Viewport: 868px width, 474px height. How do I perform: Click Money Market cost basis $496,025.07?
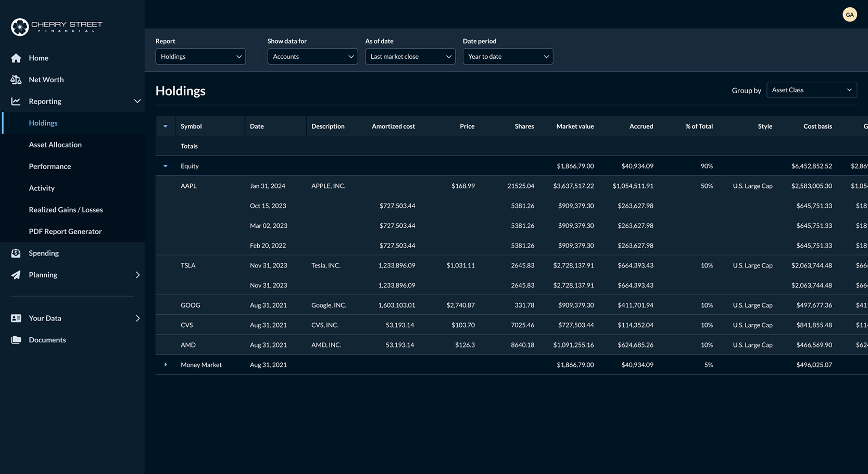pos(814,365)
